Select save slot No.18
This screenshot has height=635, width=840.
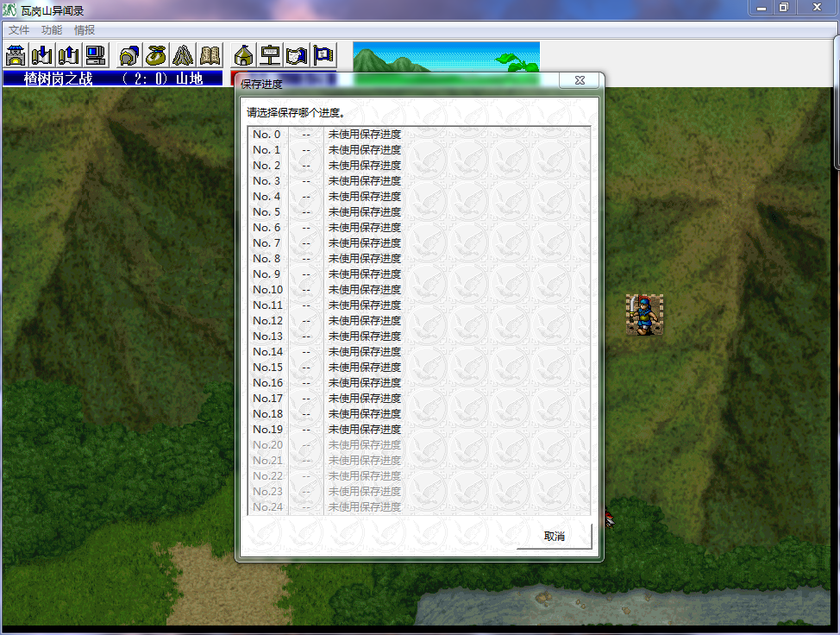(419, 414)
